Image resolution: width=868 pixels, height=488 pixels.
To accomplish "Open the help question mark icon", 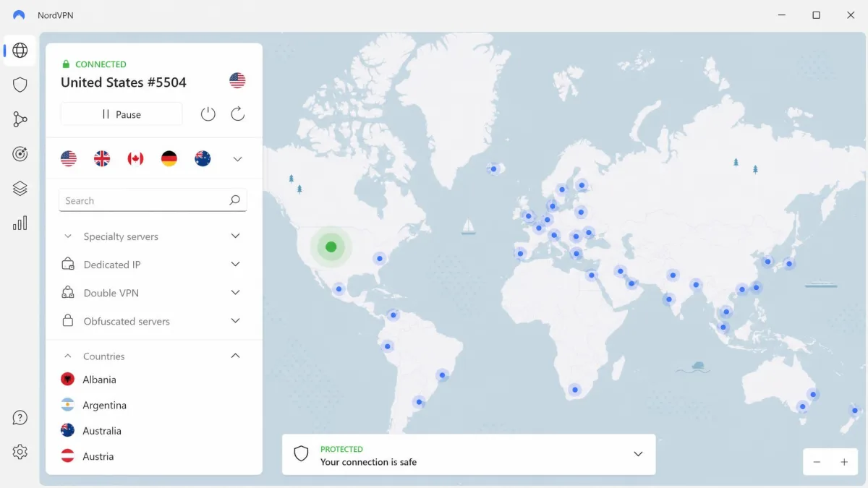I will pos(20,418).
